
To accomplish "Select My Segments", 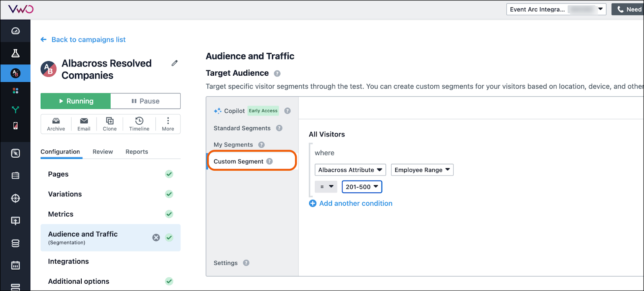I will point(233,144).
